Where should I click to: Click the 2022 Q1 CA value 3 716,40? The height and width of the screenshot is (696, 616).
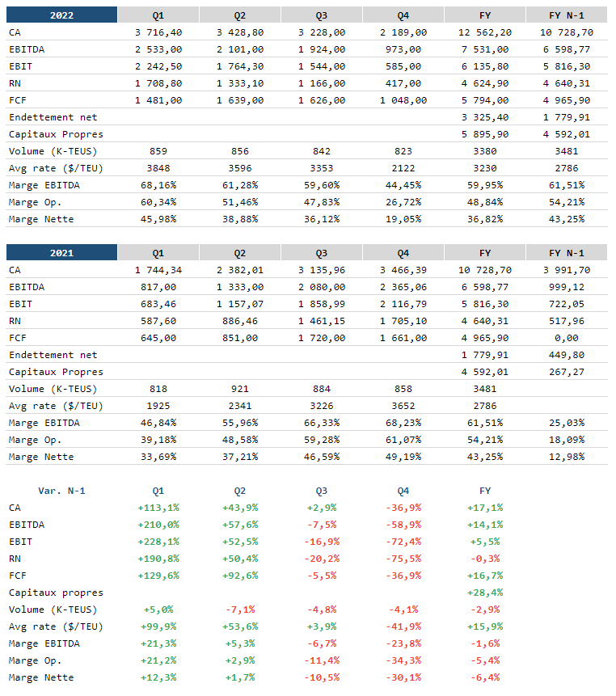(x=158, y=32)
